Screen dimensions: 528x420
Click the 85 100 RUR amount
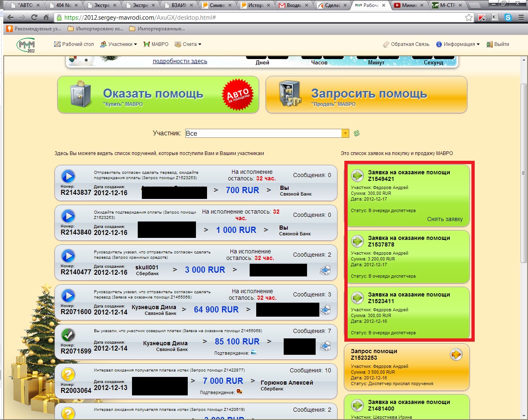pyautogui.click(x=237, y=342)
